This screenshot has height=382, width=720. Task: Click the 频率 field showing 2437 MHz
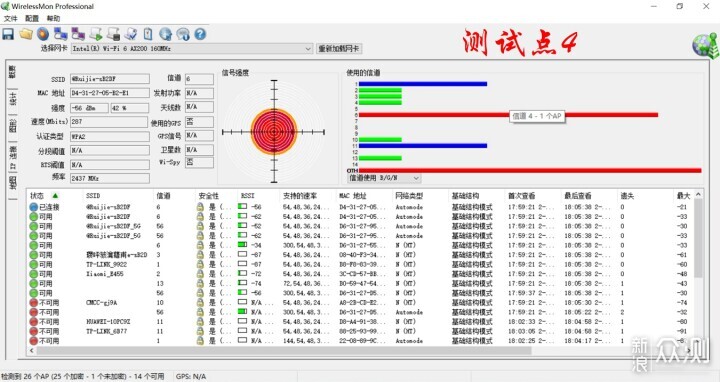tap(110, 178)
